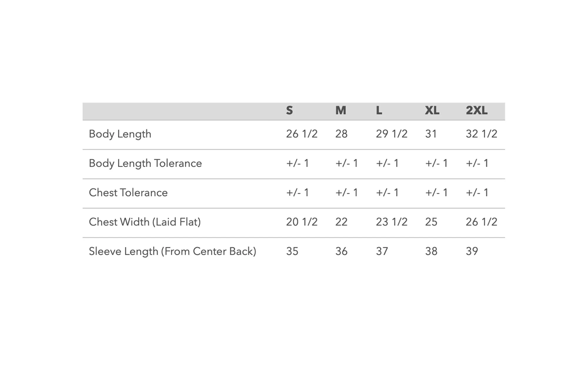The width and height of the screenshot is (588, 392).
Task: Click the 28 Body Length value for M
Action: click(x=341, y=134)
